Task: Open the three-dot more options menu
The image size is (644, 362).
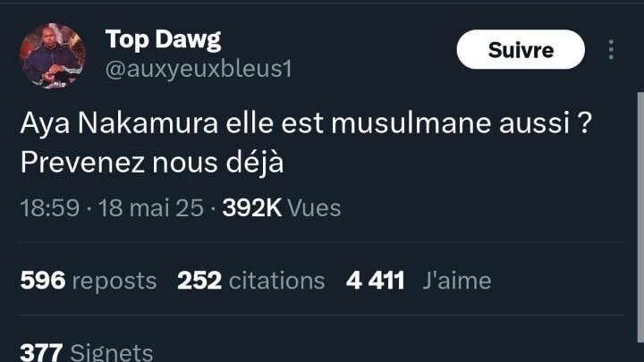Action: [x=611, y=50]
